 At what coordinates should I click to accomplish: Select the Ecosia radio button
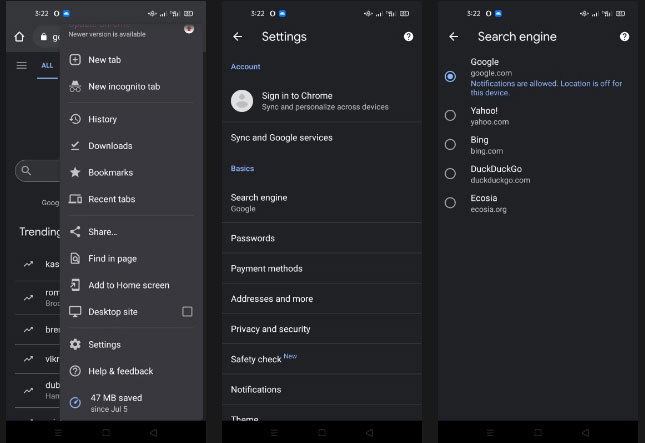[450, 203]
